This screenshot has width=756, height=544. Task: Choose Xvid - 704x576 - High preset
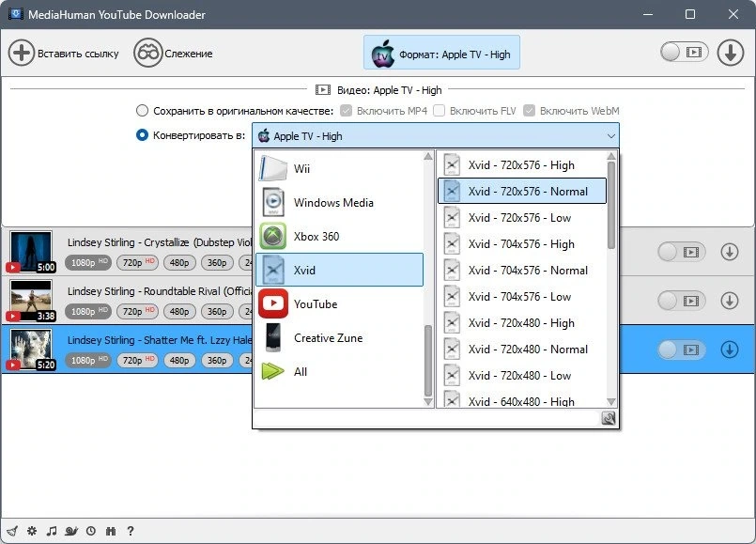click(521, 243)
